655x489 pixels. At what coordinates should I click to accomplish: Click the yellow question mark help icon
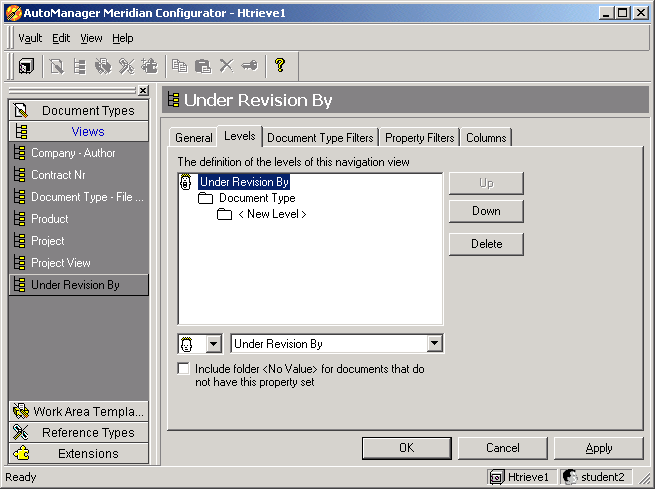[280, 65]
